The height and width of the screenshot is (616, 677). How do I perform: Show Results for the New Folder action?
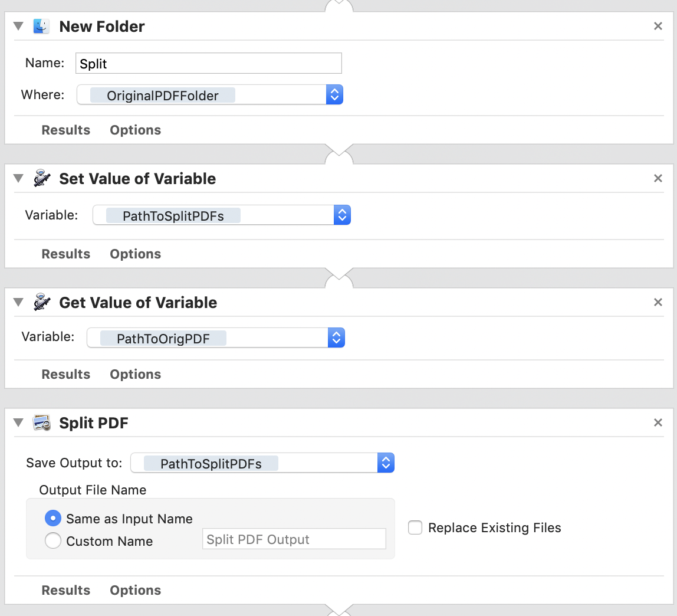coord(65,130)
